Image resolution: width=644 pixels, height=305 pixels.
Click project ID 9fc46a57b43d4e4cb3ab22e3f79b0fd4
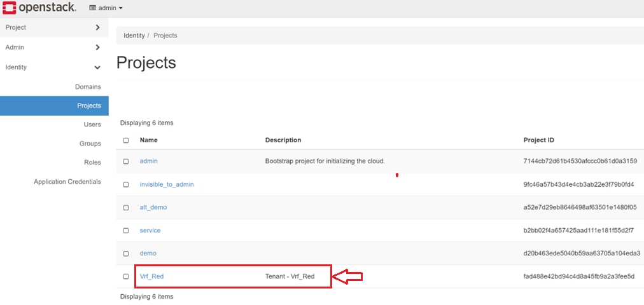click(578, 184)
